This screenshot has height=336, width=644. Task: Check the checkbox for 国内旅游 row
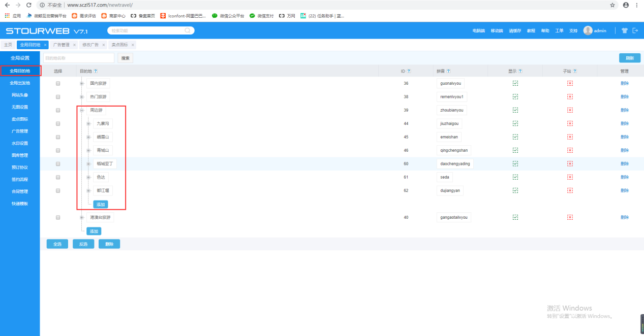(58, 83)
